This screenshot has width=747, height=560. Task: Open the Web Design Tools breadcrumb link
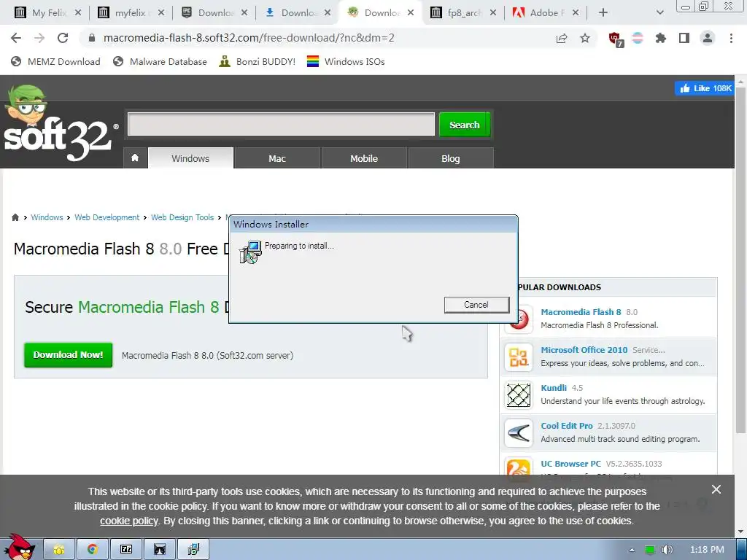[182, 217]
